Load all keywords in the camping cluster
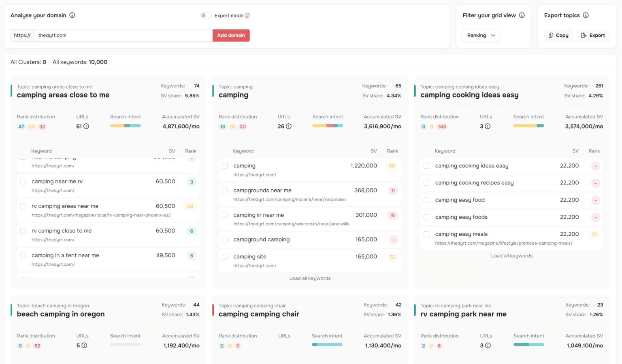 tap(310, 278)
